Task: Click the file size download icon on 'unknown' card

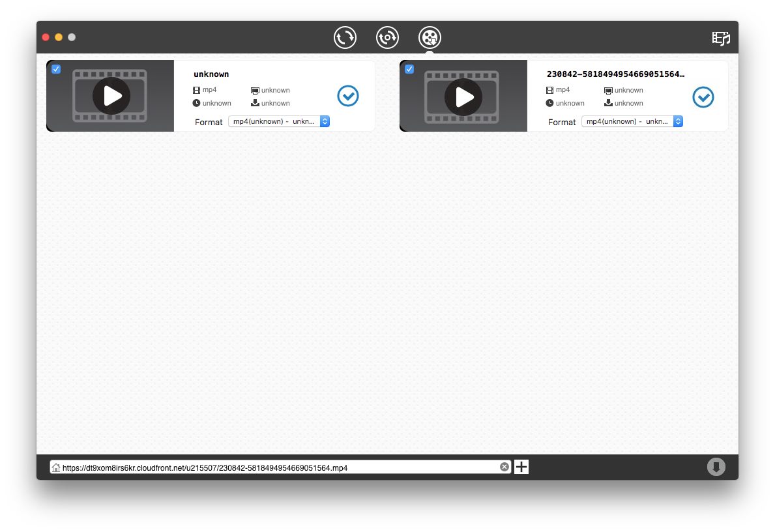Action: 255,103
